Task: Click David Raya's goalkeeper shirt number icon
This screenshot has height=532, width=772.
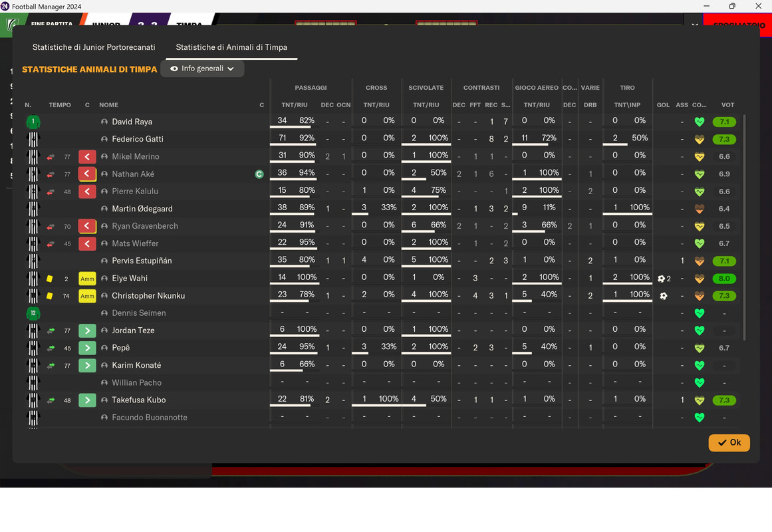Action: [x=33, y=121]
